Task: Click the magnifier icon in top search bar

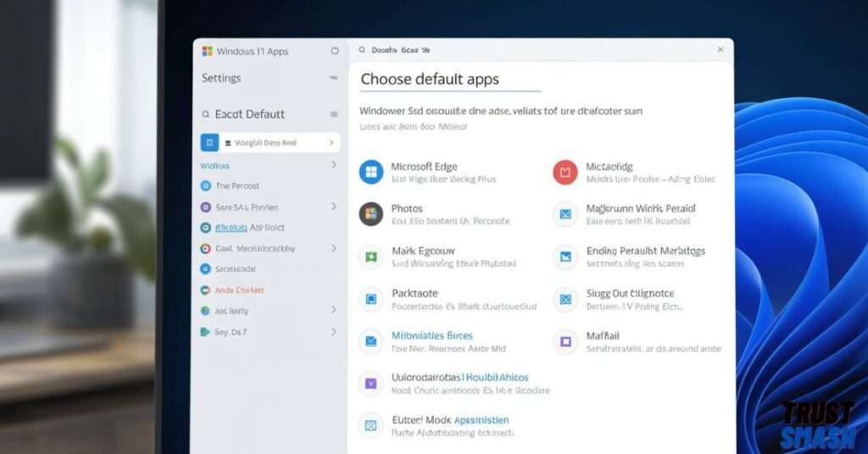Action: pos(362,50)
